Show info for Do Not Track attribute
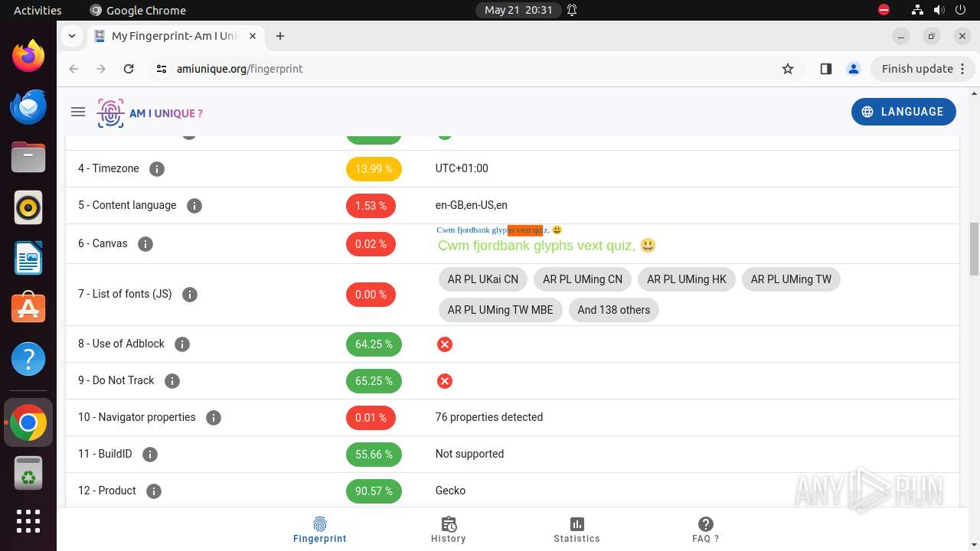This screenshot has height=551, width=980. pos(172,381)
